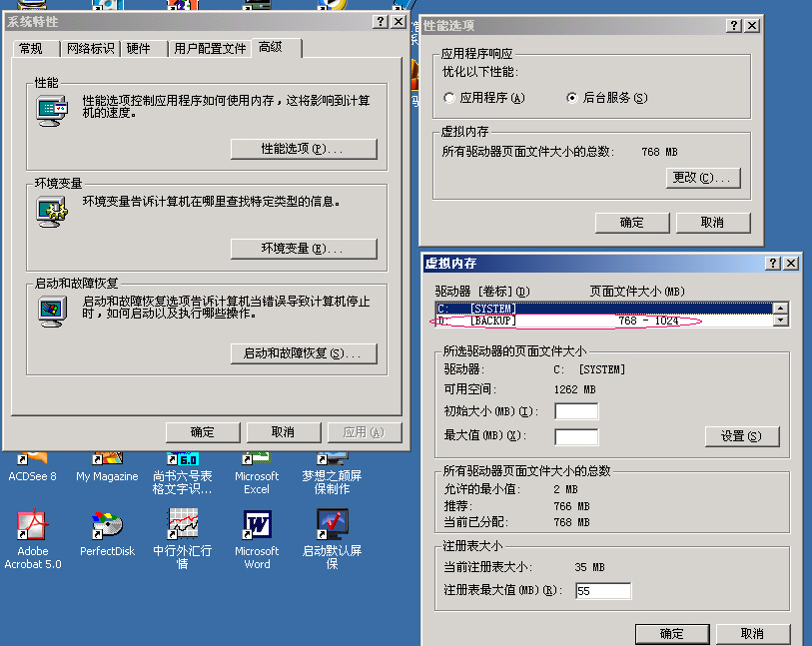Open 尚书六号表格文字识别 desktop shortcut
Image resolution: width=812 pixels, height=646 pixels.
tap(183, 473)
